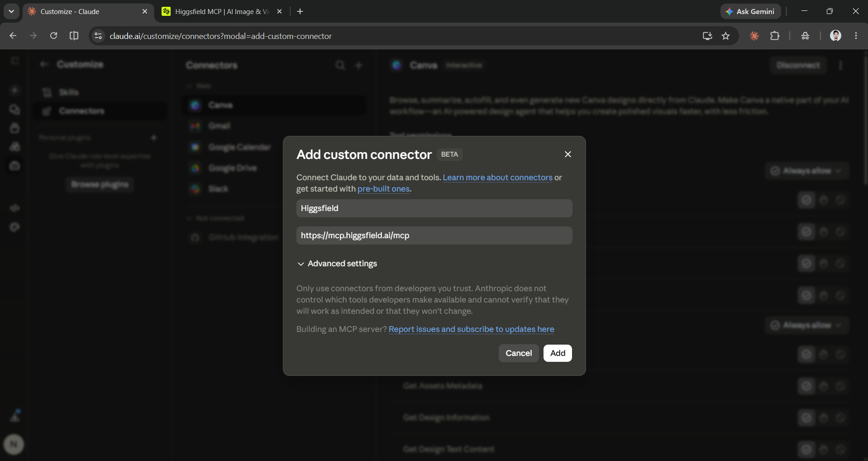Close the Customize - Claude browser tab
868x461 pixels.
(x=145, y=12)
